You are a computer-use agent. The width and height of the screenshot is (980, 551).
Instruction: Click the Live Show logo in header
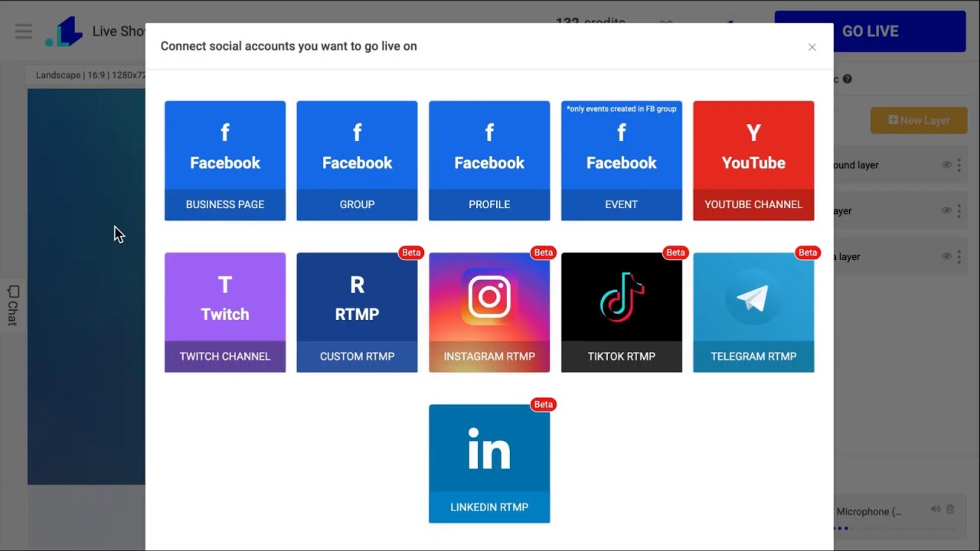(x=64, y=31)
